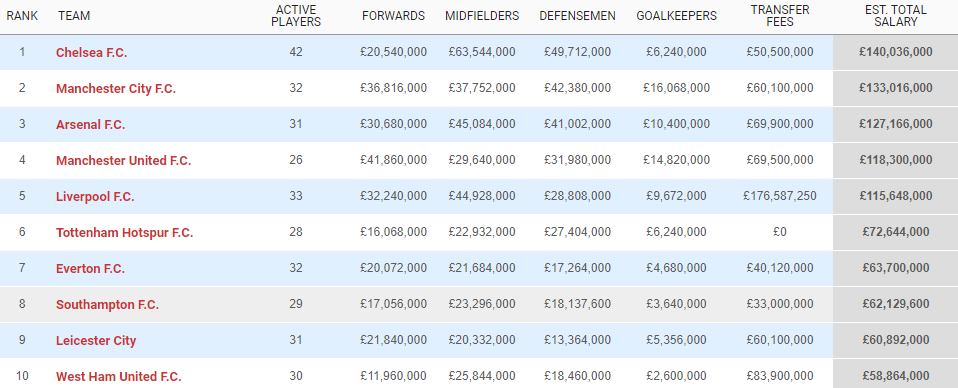
Task: Sort by Forwards column header
Action: tap(393, 16)
